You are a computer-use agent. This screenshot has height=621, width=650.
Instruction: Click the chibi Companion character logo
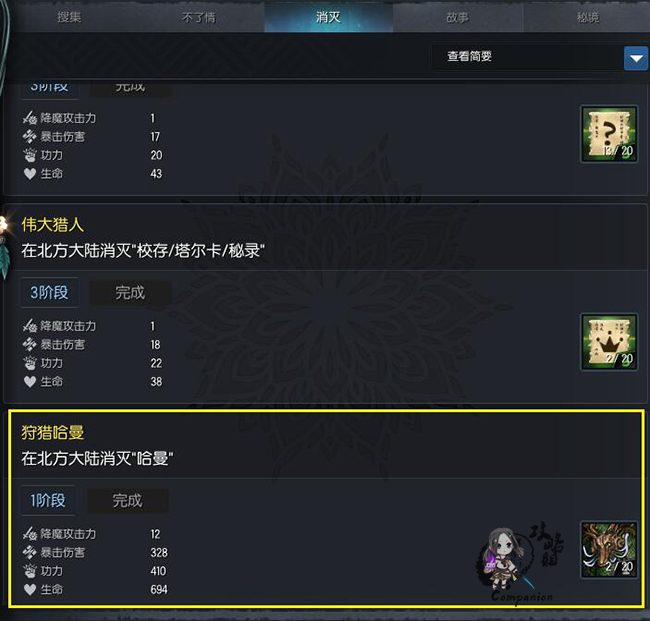pyautogui.click(x=520, y=562)
